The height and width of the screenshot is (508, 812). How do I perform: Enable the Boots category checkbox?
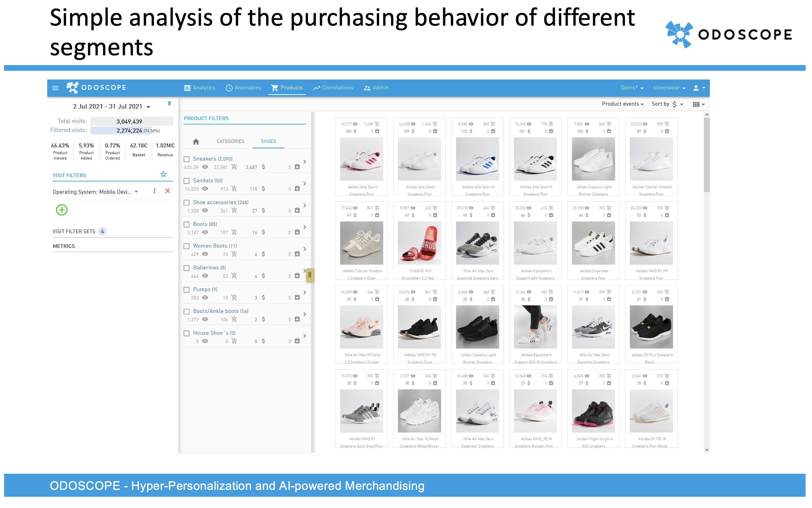click(x=187, y=224)
